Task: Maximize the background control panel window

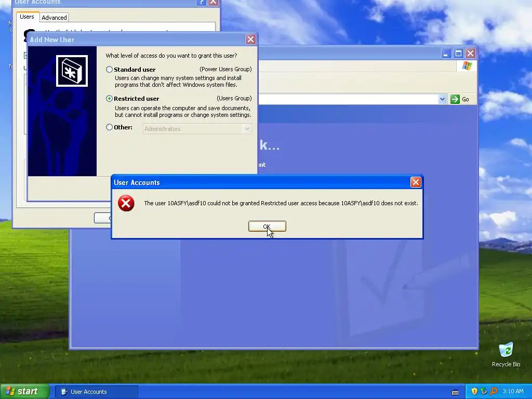Action: click(x=458, y=54)
